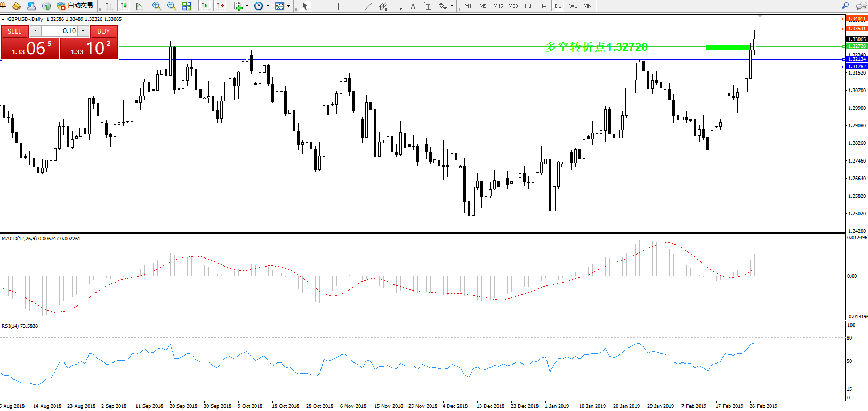Click the Zoom In magnifier icon
This screenshot has height=411, width=868.
point(157,6)
